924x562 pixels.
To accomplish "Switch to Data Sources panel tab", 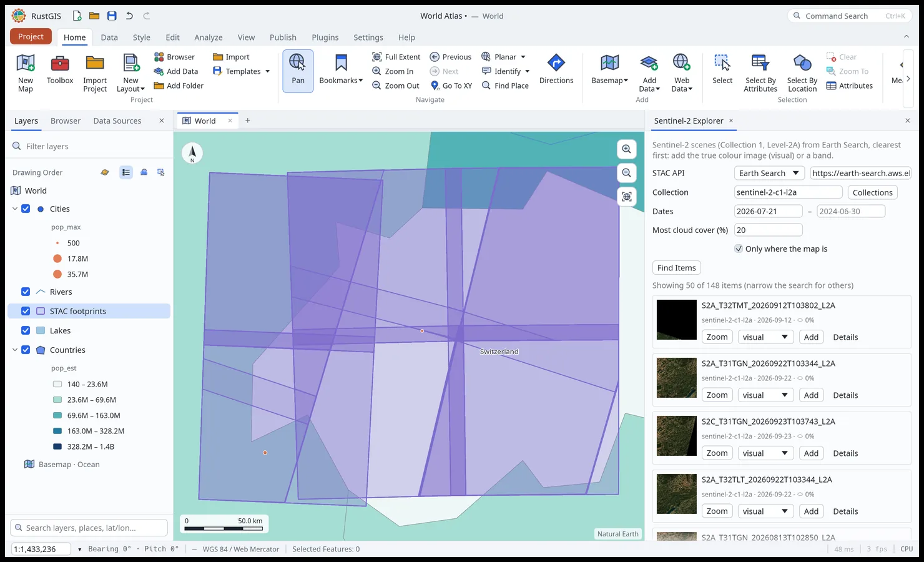I will point(117,121).
